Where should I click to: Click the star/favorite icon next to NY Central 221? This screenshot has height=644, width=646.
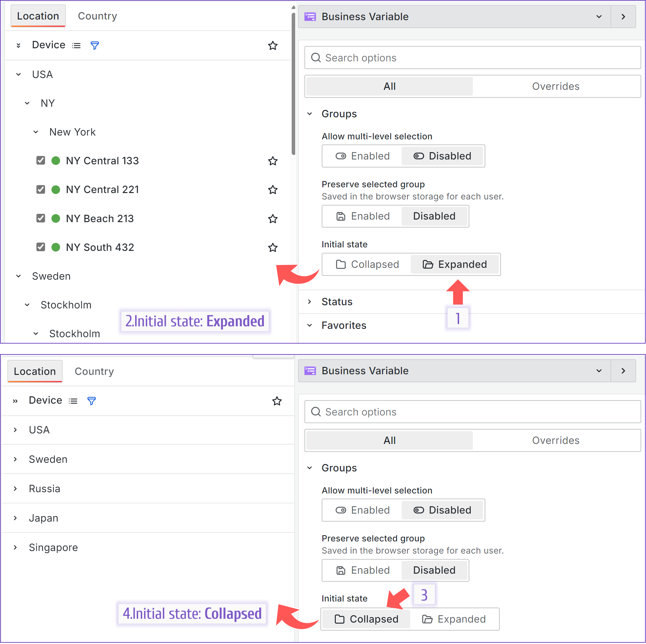tap(273, 189)
